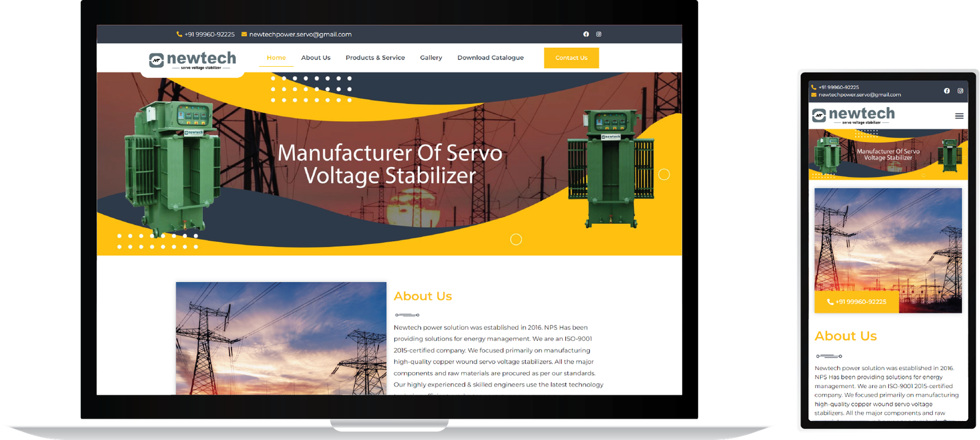This screenshot has width=980, height=440.
Task: Open Facebook icon on the mobile preview
Action: coord(946,91)
